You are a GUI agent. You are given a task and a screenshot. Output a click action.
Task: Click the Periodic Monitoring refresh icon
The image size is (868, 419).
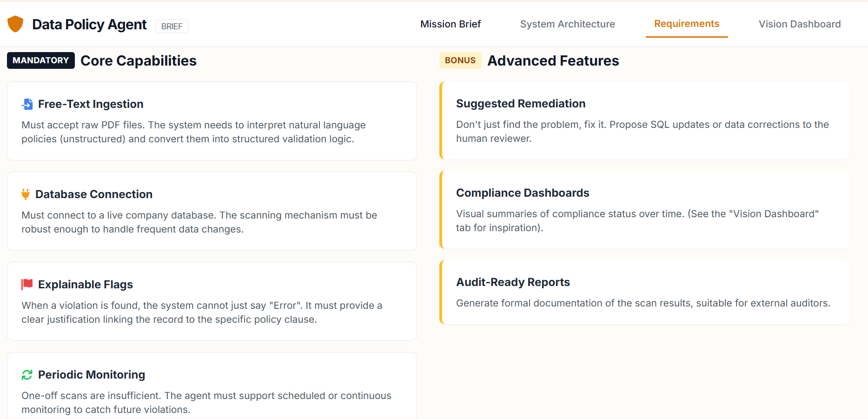pyautogui.click(x=27, y=374)
